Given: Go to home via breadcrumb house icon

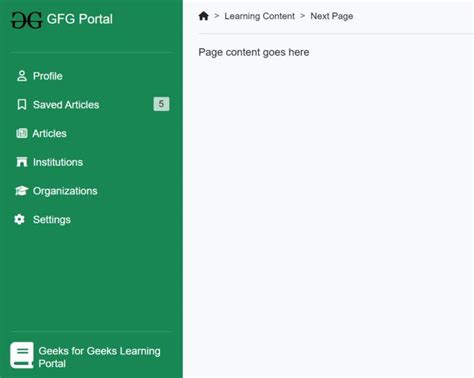Looking at the screenshot, I should coord(203,16).
